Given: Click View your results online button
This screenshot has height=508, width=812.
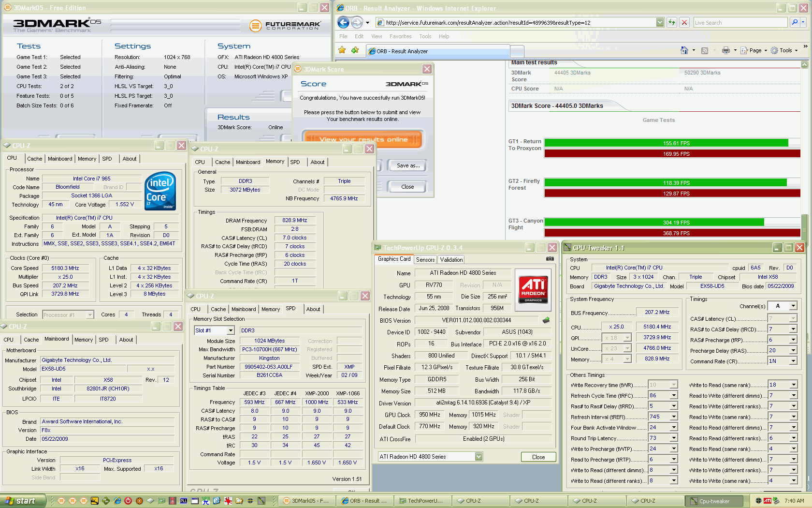Looking at the screenshot, I should point(363,139).
